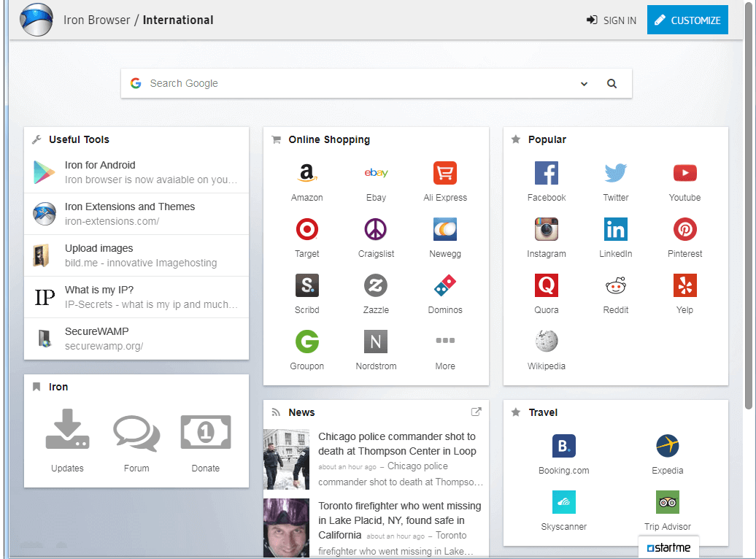The height and width of the screenshot is (559, 756).
Task: Open the Yelp icon
Action: (684, 285)
